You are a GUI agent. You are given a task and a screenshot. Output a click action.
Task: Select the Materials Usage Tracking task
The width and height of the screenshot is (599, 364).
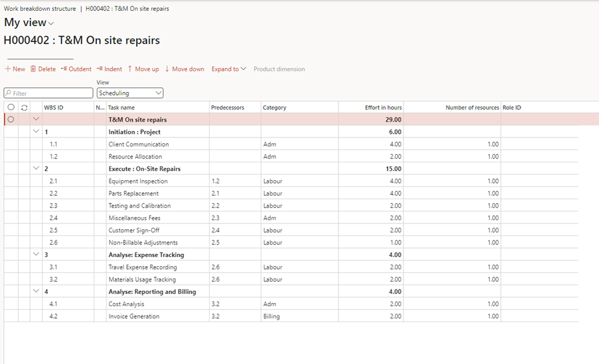pyautogui.click(x=142, y=279)
